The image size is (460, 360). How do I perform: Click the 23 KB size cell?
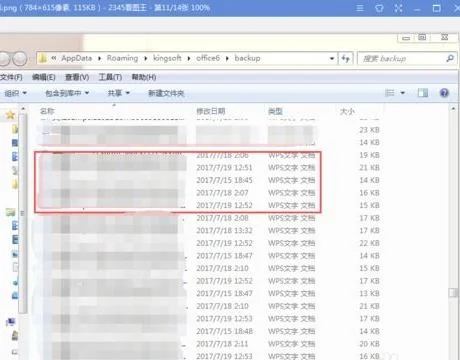tap(369, 130)
